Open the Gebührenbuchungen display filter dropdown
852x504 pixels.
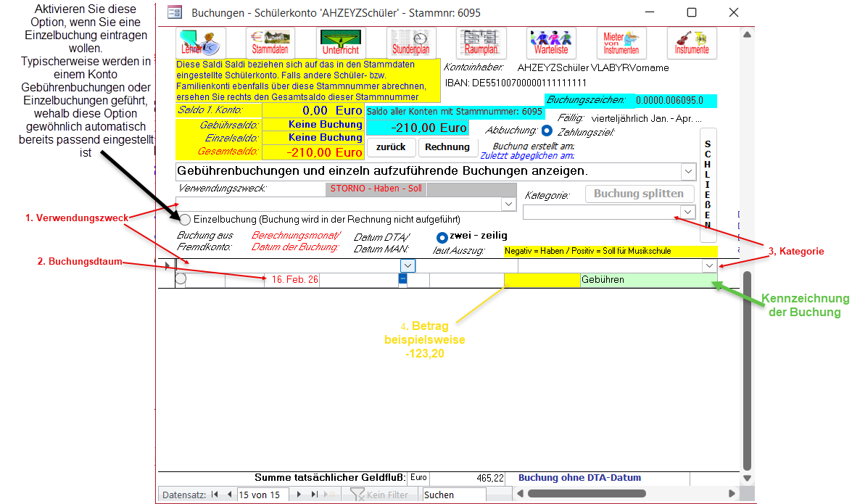(687, 172)
